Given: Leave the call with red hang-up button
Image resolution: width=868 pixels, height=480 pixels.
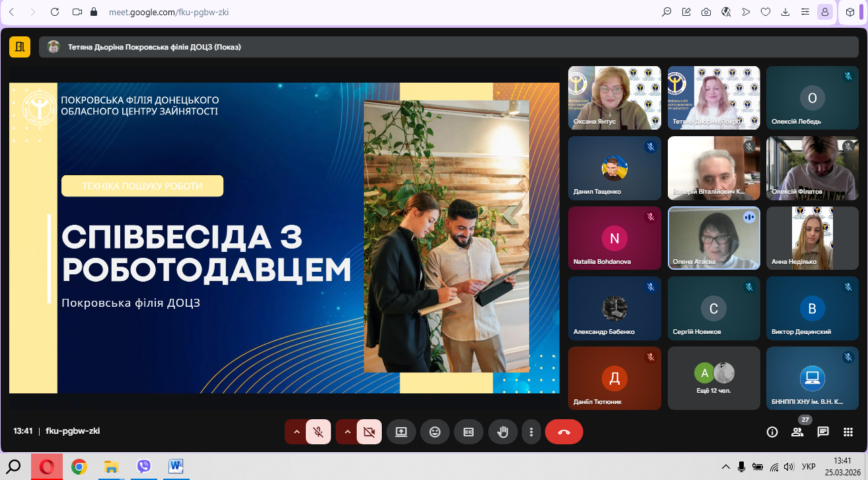Looking at the screenshot, I should pyautogui.click(x=564, y=432).
